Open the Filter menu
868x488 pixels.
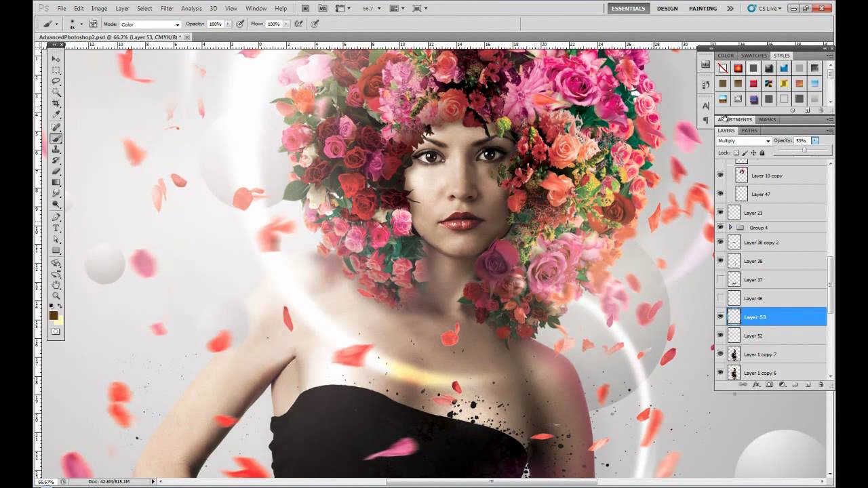(x=167, y=8)
